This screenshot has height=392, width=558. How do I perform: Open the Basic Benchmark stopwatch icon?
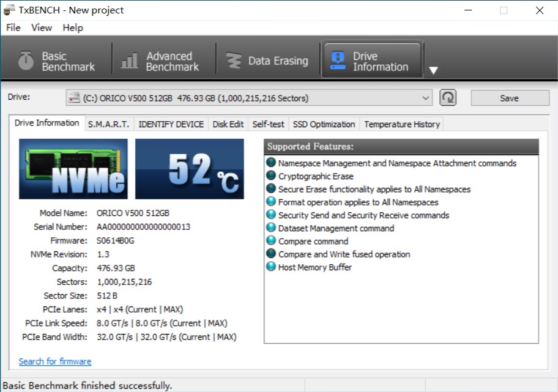26,61
